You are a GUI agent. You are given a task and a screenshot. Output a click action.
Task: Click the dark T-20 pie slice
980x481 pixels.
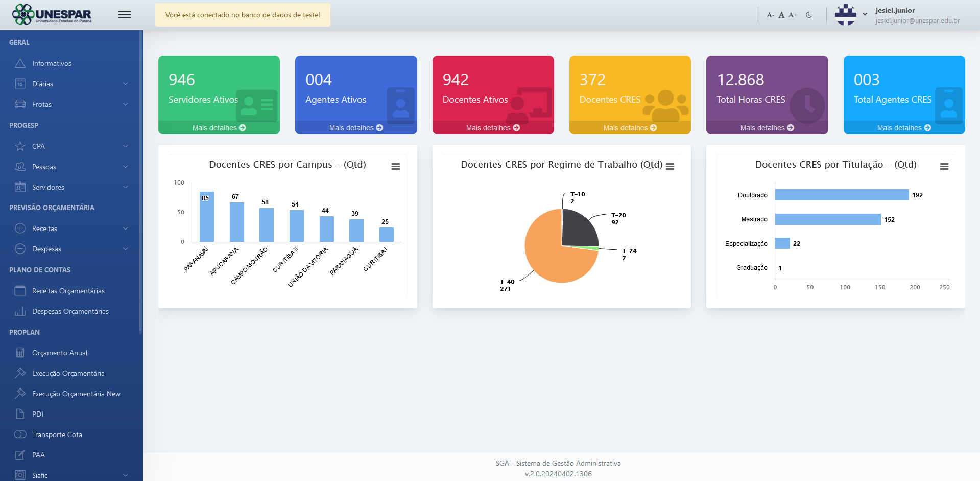tap(579, 228)
